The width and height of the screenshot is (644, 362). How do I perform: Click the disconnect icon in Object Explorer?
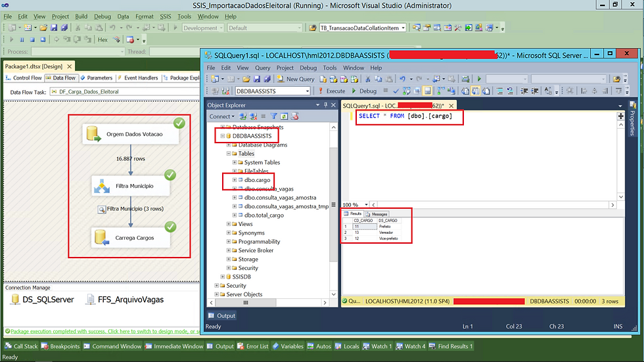(254, 116)
